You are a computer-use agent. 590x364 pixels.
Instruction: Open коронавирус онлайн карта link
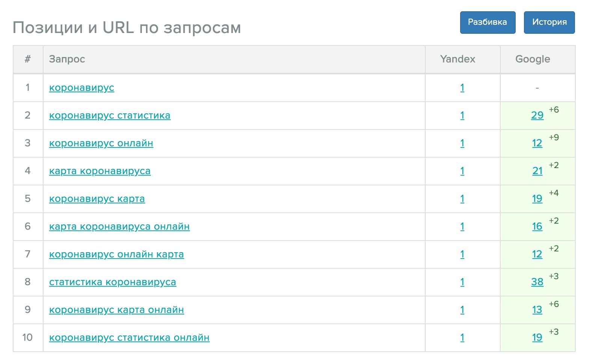point(116,254)
